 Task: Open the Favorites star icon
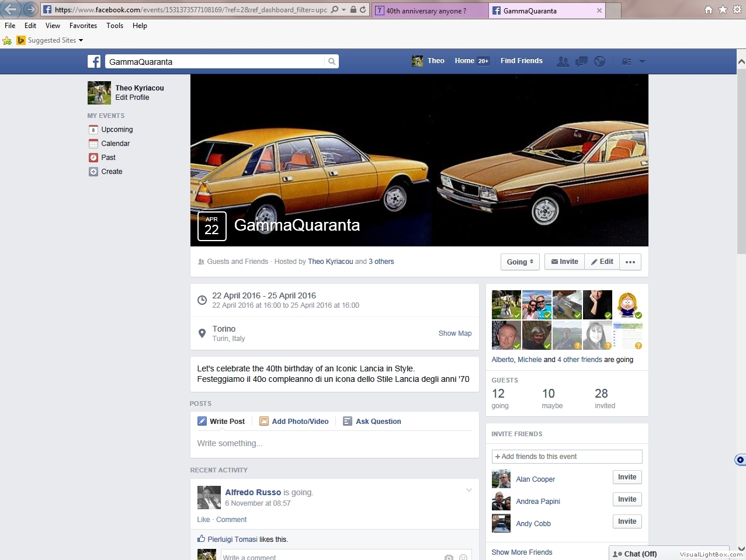click(x=723, y=10)
